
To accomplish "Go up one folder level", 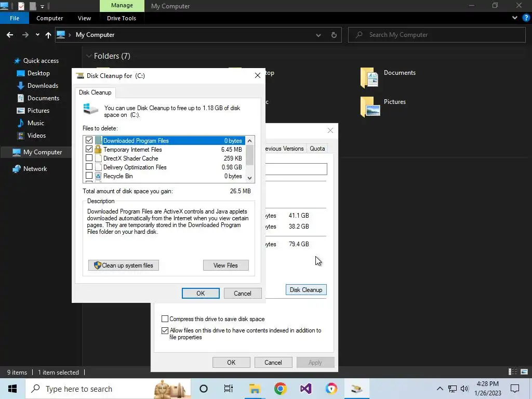I will pyautogui.click(x=48, y=35).
